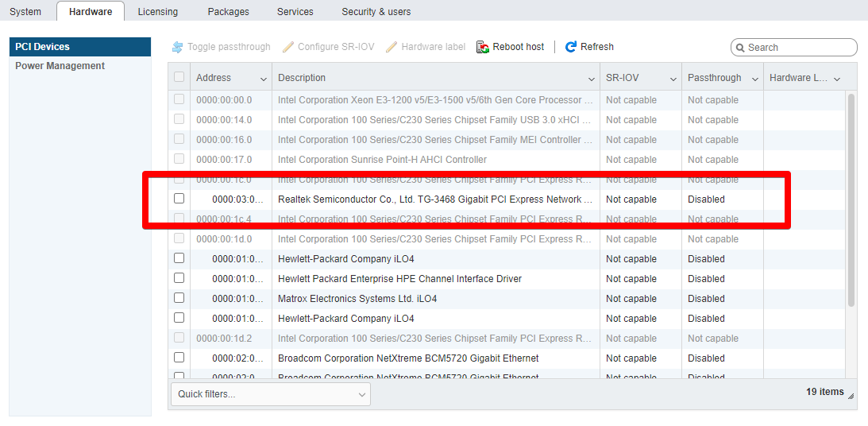Click the vertical scrollbar of device list
Viewport: 868px width, 426px height.
pyautogui.click(x=851, y=199)
